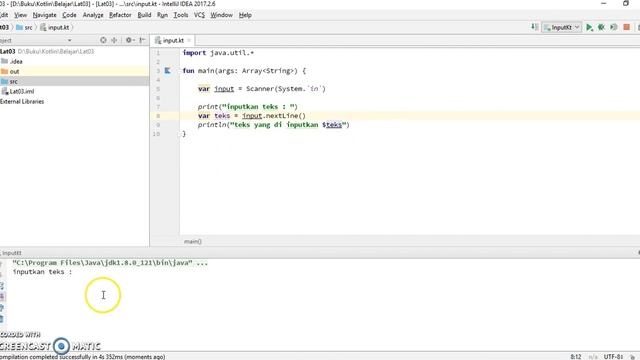Click the word Scanner on line 5
The width and height of the screenshot is (640, 360).
(260, 89)
